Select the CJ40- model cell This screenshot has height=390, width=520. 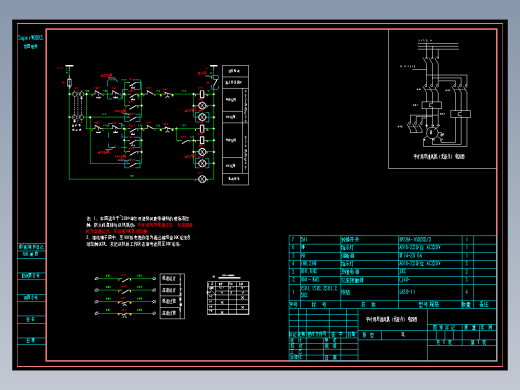coord(430,280)
